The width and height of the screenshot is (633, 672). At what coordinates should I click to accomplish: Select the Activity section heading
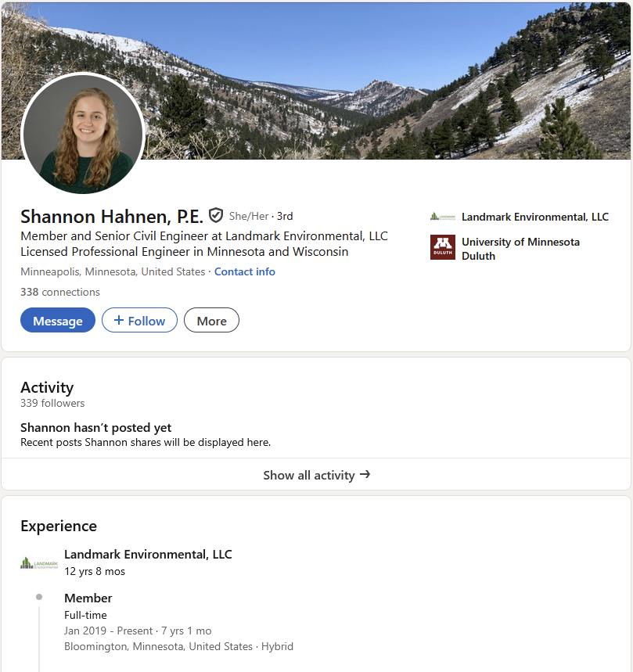pos(47,387)
